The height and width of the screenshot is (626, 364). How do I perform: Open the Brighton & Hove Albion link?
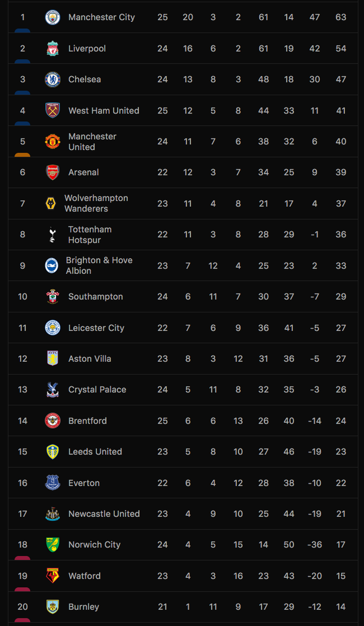pos(99,266)
